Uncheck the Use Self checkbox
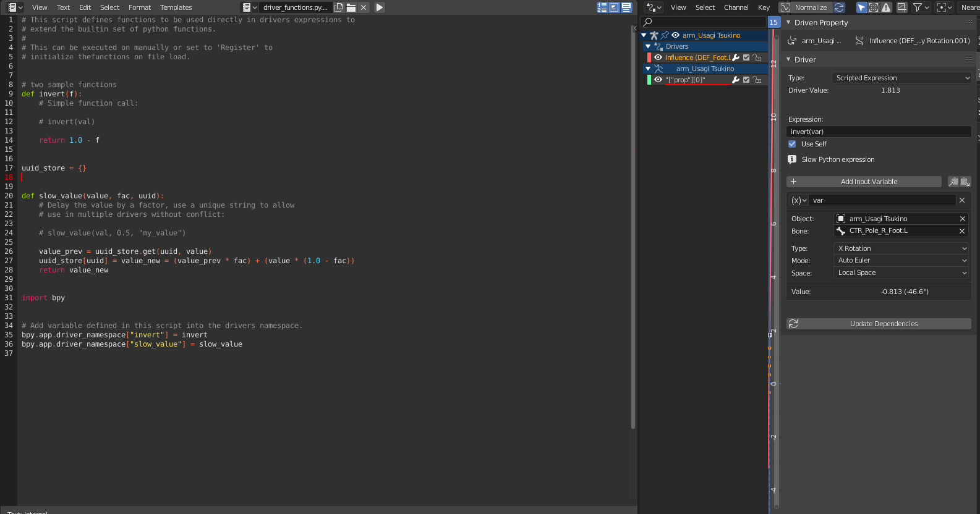980x514 pixels. coord(792,144)
